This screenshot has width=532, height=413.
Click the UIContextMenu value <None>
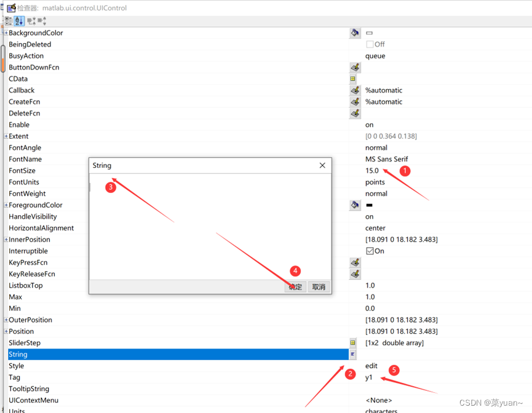point(379,400)
